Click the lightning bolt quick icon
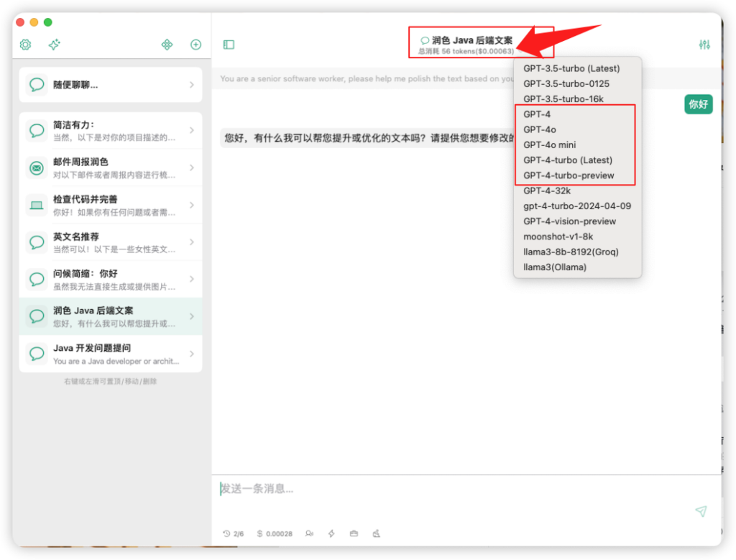Viewport: 736px width, 560px height. [x=331, y=533]
